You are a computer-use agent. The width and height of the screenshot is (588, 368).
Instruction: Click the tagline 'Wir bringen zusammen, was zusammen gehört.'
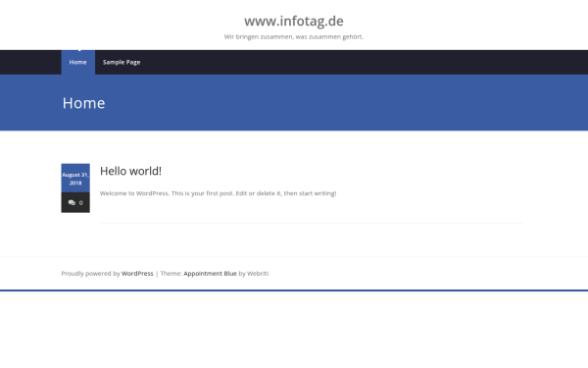(294, 37)
